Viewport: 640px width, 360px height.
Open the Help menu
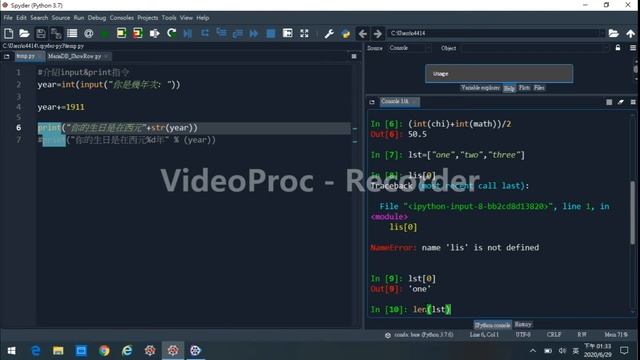[203, 18]
